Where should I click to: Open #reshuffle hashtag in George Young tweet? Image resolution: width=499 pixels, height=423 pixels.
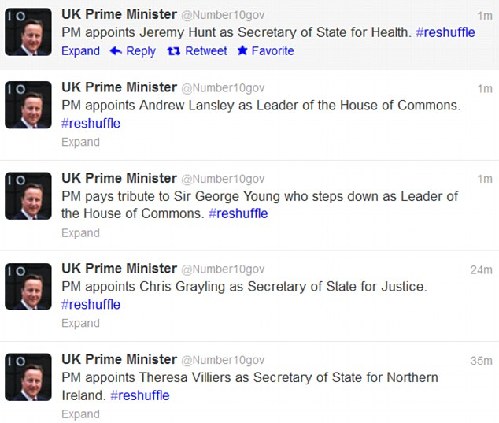(x=238, y=214)
